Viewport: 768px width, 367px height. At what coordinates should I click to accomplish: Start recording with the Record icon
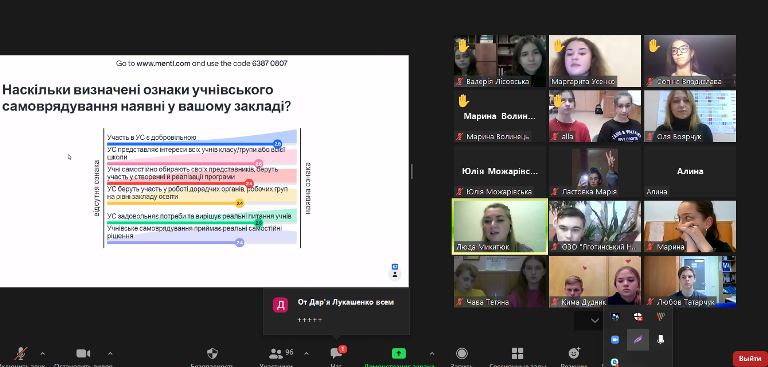tap(461, 353)
